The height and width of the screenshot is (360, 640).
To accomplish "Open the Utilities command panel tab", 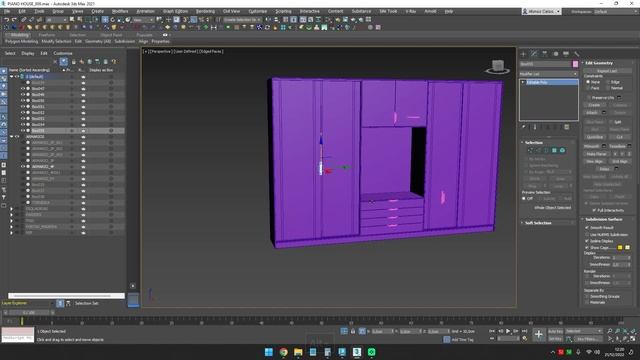I will coord(576,54).
